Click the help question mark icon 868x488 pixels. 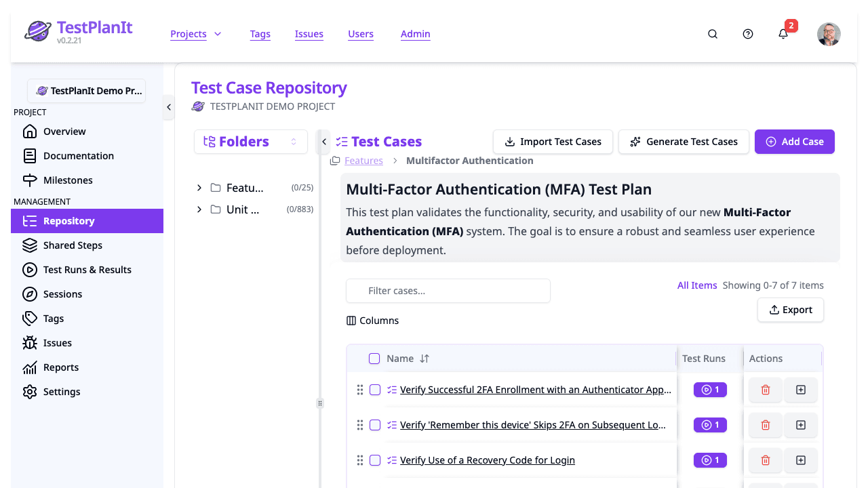coord(747,34)
